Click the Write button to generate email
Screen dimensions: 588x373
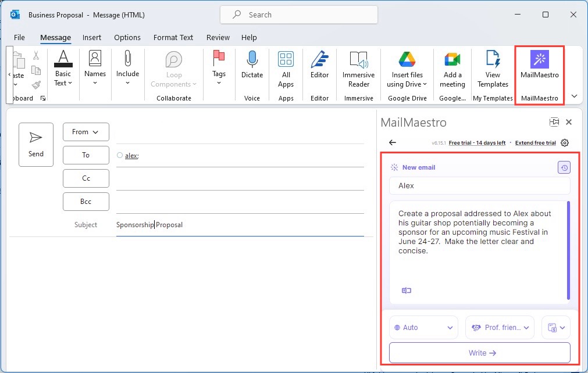coord(480,353)
